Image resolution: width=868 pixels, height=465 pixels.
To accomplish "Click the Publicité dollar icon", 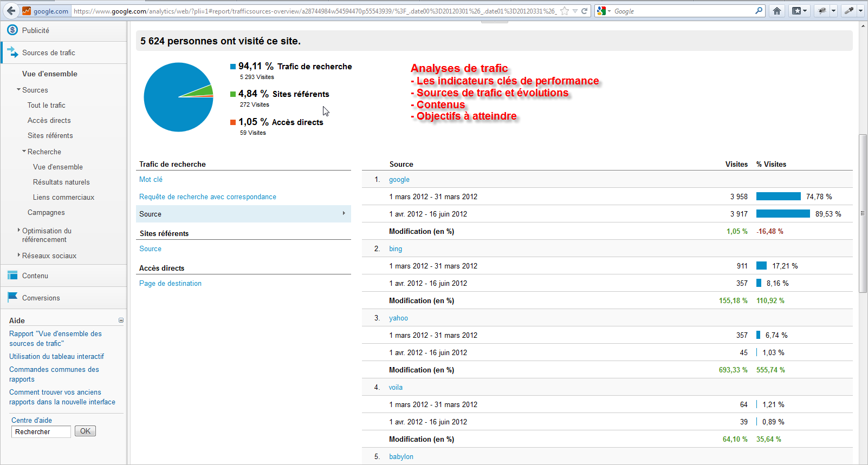I will (x=12, y=30).
